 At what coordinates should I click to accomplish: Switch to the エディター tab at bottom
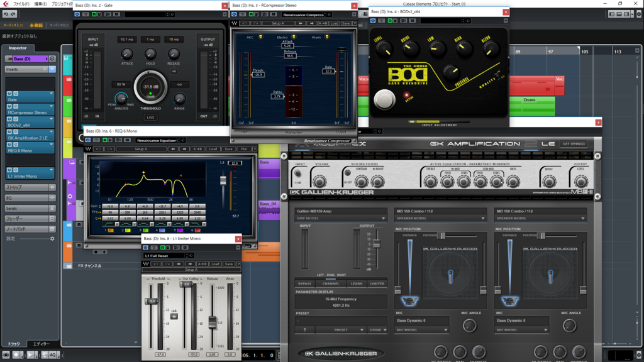[41, 344]
